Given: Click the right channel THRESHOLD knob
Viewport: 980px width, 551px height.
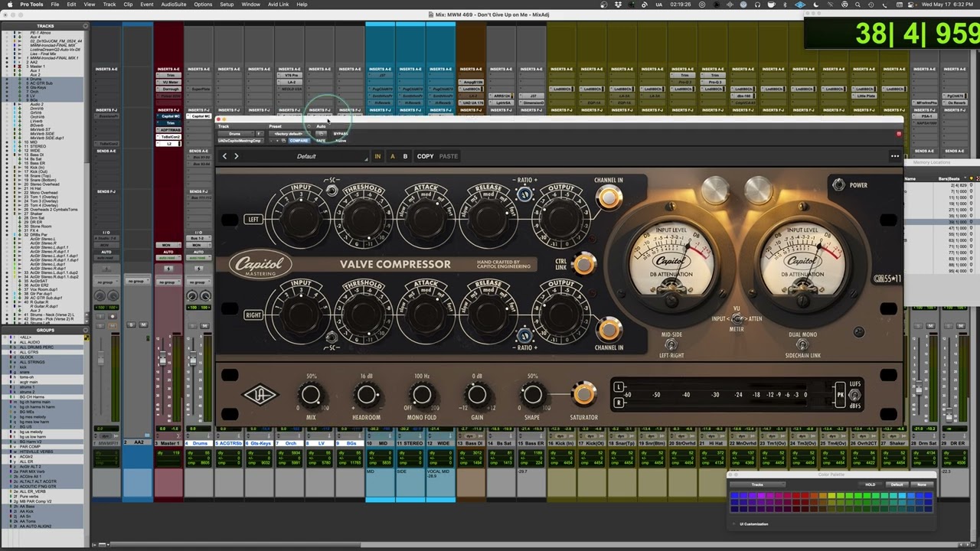Looking at the screenshot, I should pos(364,315).
